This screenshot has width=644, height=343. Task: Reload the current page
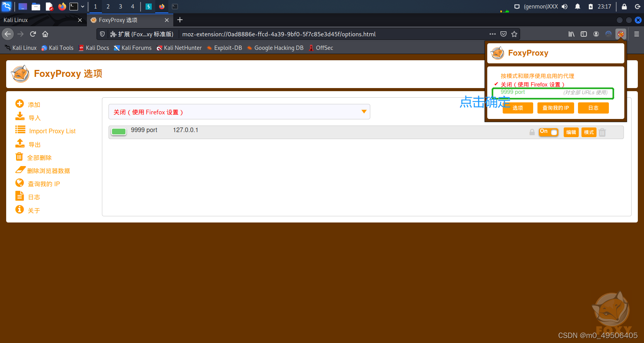tap(33, 34)
